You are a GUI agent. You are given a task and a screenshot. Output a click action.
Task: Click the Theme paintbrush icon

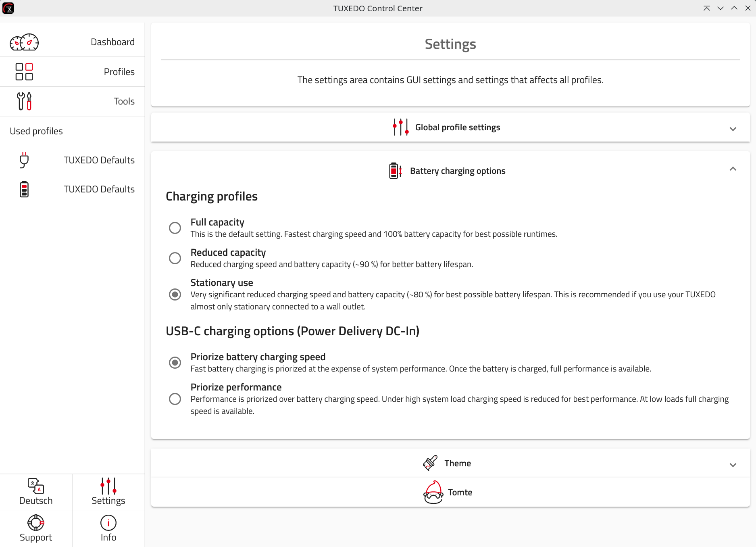[430, 463]
